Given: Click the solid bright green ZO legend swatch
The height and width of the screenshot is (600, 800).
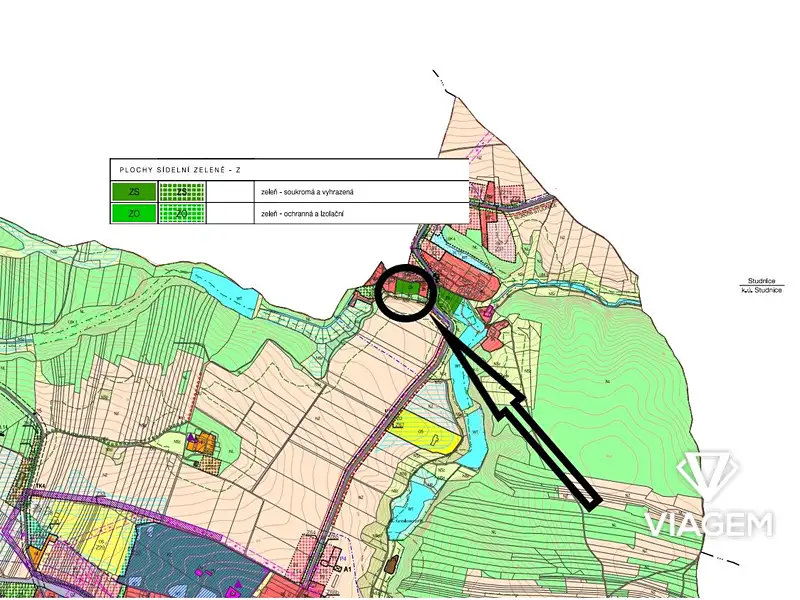Looking at the screenshot, I should (x=134, y=213).
